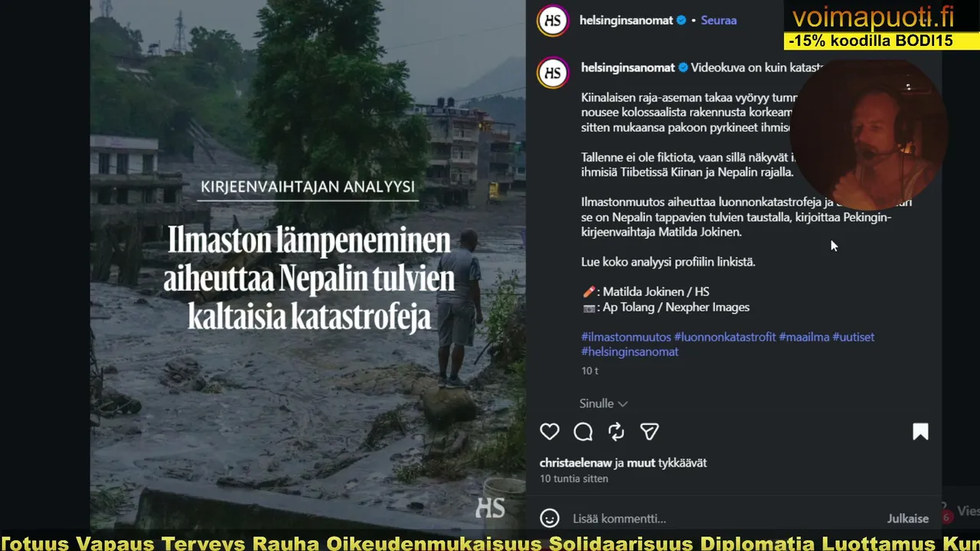Image resolution: width=980 pixels, height=551 pixels.
Task: Open the #maailma hashtag
Action: [804, 337]
